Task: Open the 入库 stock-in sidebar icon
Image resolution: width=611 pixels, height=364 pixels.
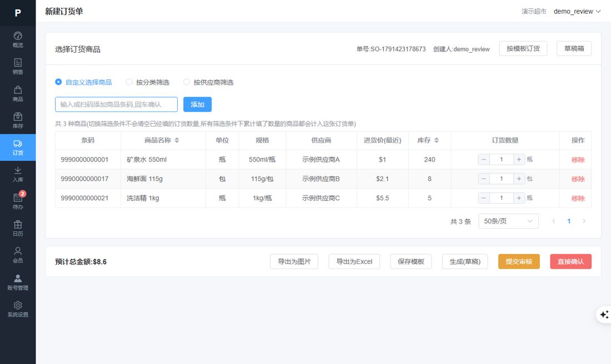Action: [x=18, y=174]
